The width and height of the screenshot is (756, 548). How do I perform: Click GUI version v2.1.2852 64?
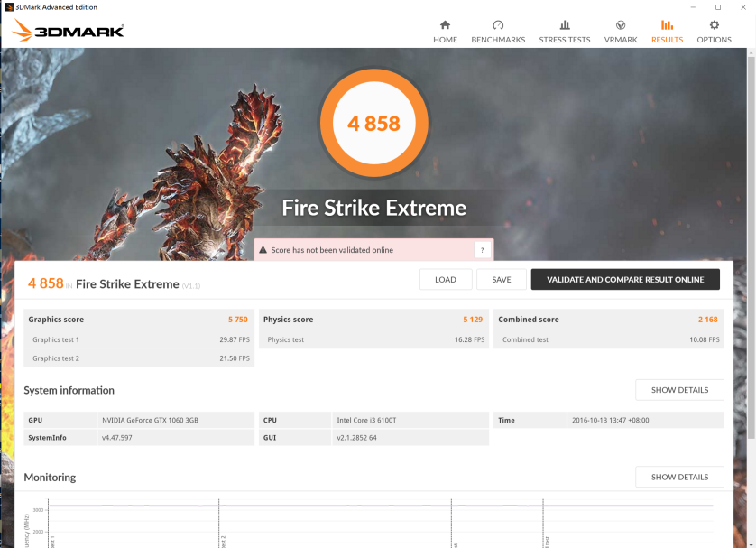tap(356, 438)
